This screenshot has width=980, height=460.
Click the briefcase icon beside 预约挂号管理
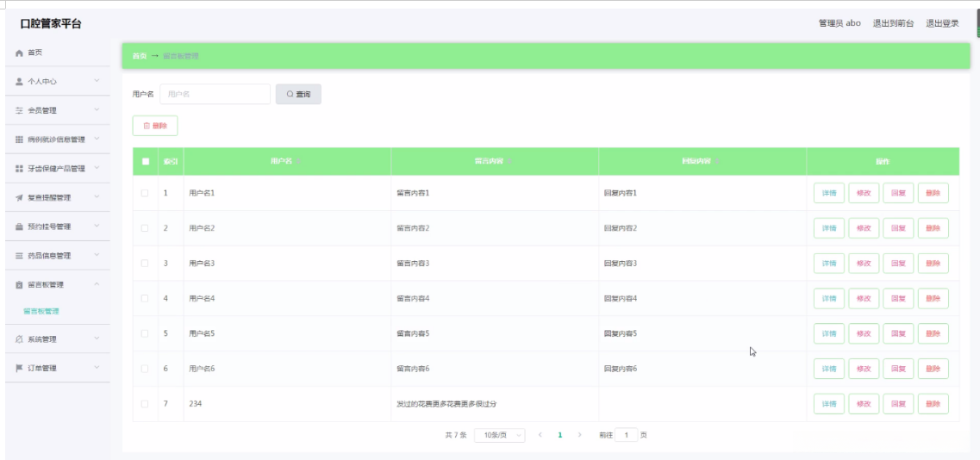pyautogui.click(x=19, y=227)
